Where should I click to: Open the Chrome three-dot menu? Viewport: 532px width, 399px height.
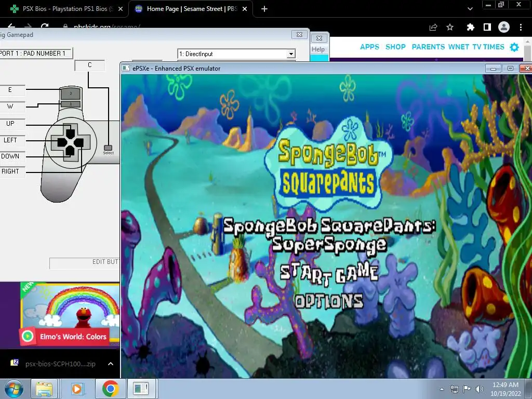click(521, 27)
